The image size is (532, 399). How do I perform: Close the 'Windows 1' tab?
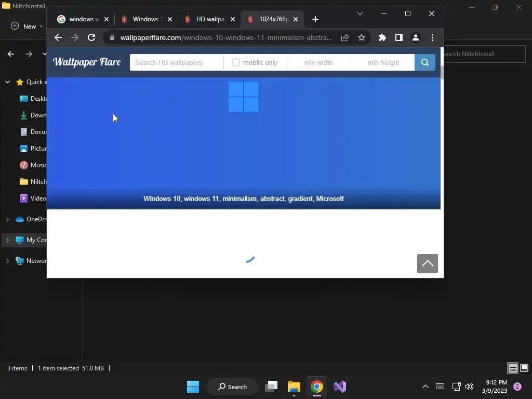point(170,19)
